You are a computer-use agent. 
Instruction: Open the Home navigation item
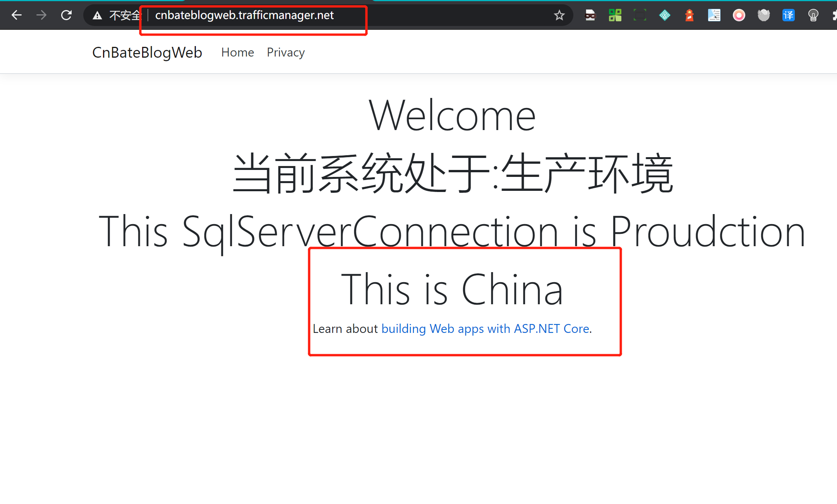[x=238, y=52]
